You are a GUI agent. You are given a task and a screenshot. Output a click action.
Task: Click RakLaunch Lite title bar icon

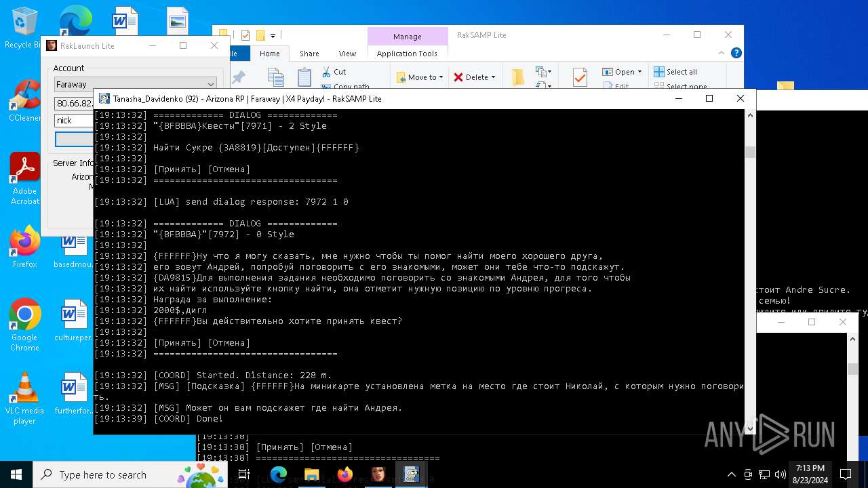pyautogui.click(x=52, y=45)
